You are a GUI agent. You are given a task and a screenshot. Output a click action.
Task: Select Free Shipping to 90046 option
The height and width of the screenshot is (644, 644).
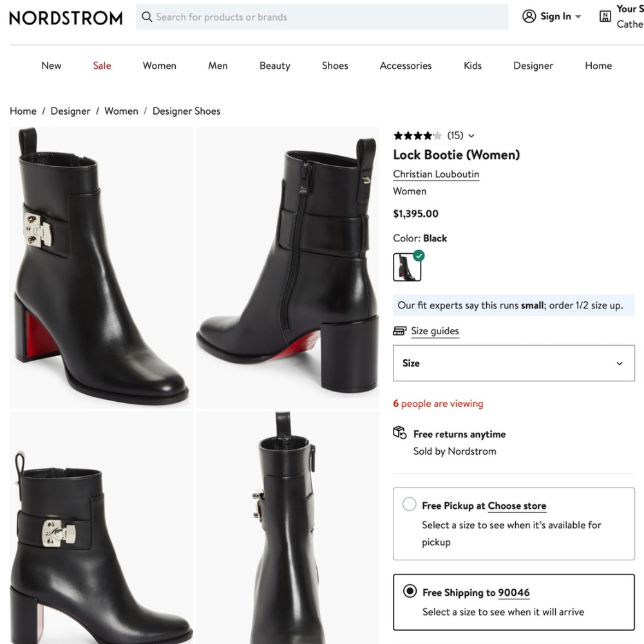click(x=410, y=592)
